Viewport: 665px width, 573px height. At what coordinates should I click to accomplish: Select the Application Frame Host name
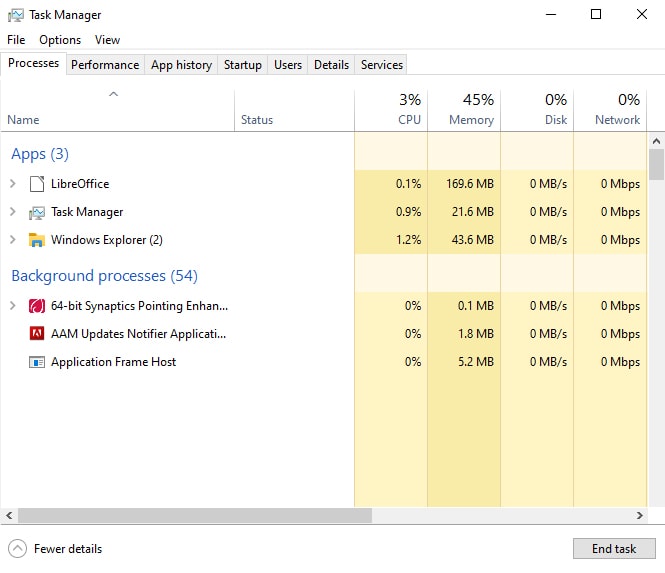click(x=114, y=362)
